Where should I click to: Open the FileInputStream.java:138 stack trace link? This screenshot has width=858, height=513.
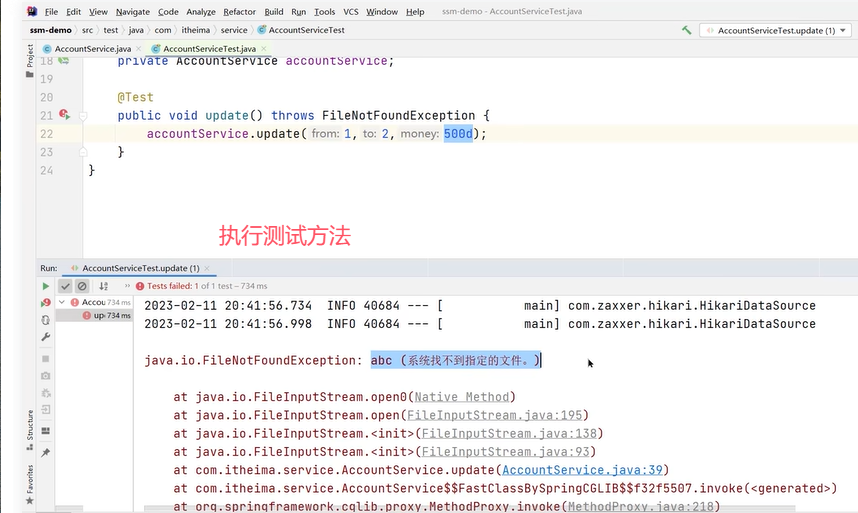pyautogui.click(x=509, y=433)
